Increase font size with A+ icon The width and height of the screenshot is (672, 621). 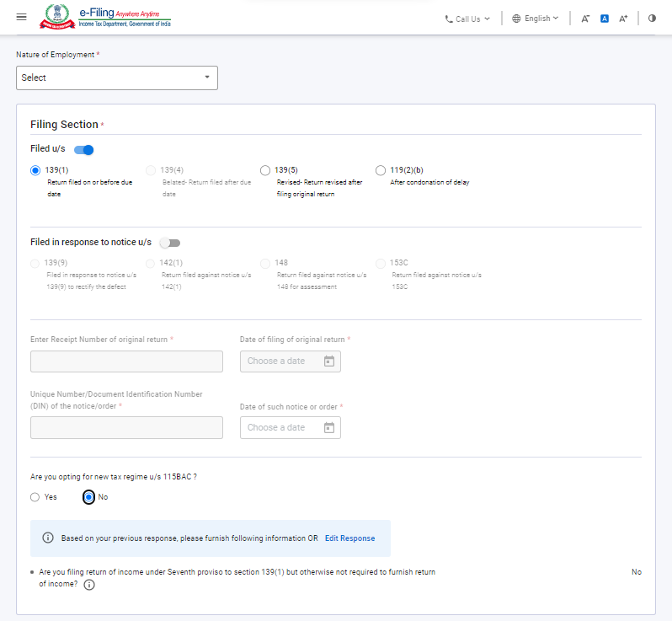point(624,19)
